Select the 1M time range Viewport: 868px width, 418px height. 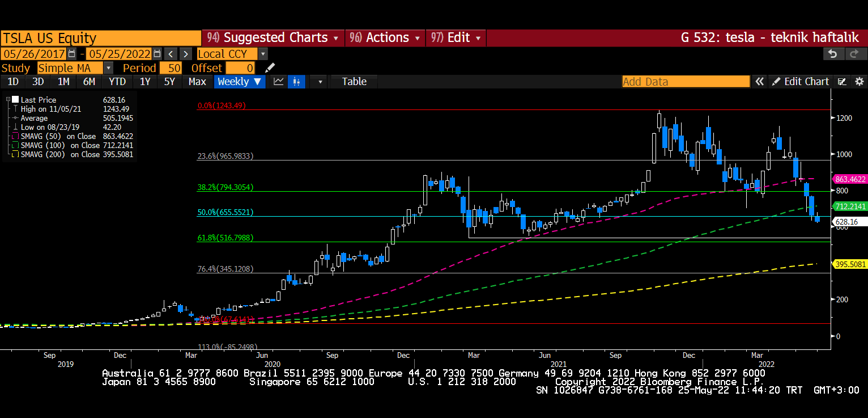pos(63,82)
